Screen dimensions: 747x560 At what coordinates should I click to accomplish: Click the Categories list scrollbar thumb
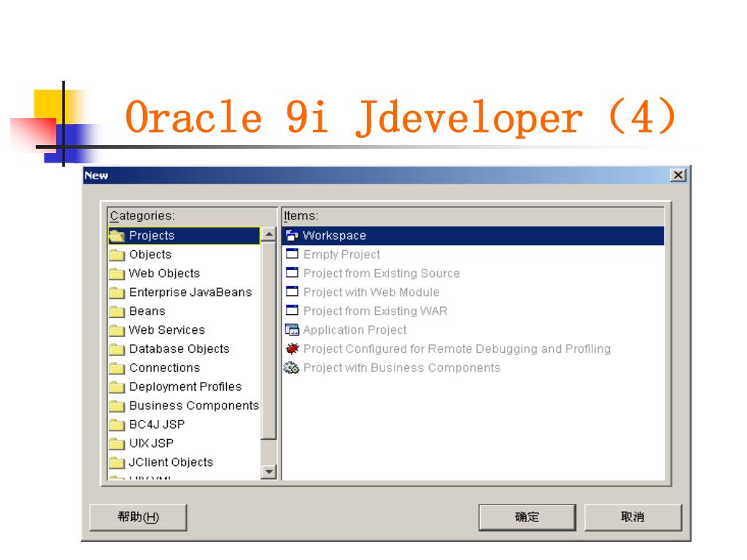[x=269, y=341]
